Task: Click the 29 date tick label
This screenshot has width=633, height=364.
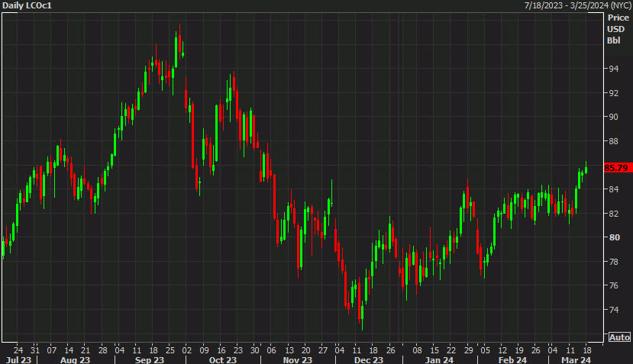Action: click(x=468, y=350)
